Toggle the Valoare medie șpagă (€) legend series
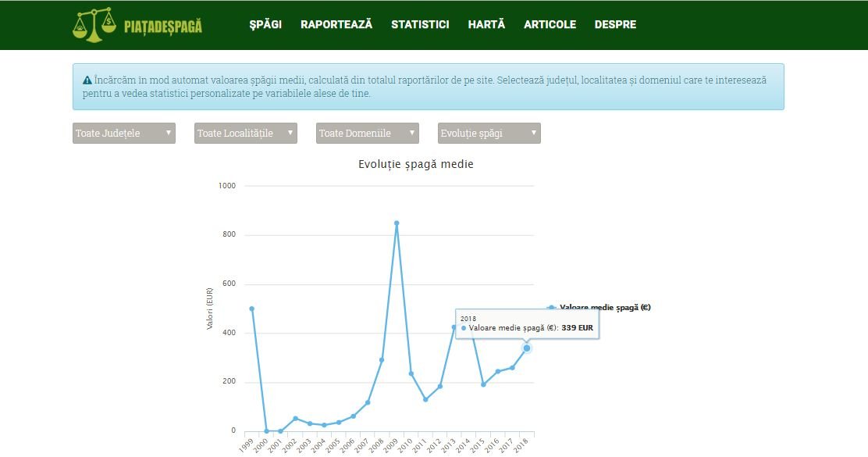The image size is (868, 457). (x=605, y=307)
